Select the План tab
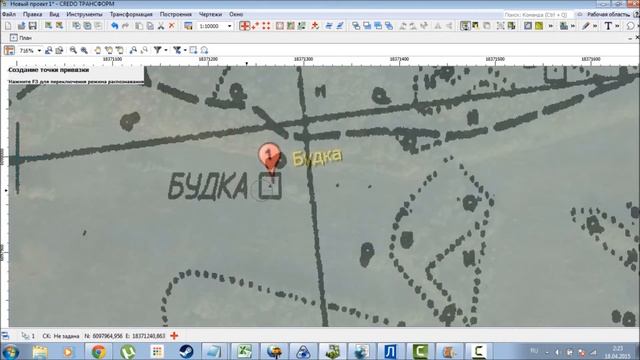This screenshot has width=640, height=360. click(21, 38)
